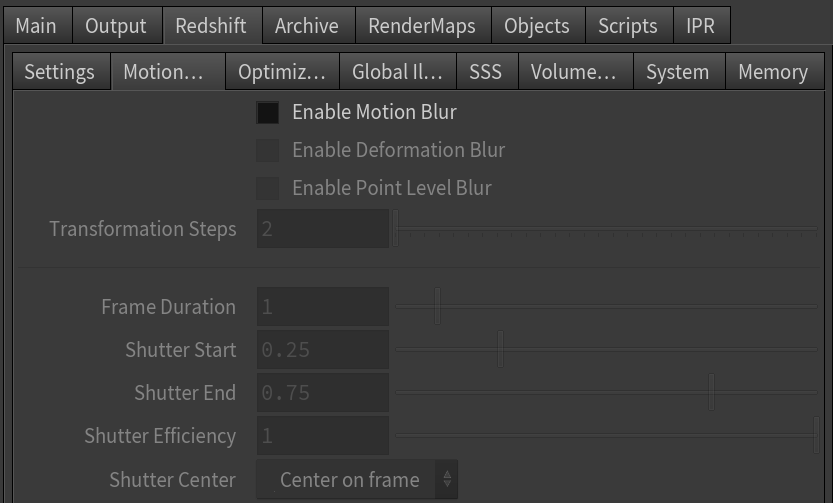833x503 pixels.
Task: Toggle Enable Deformation Blur checkbox
Action: tap(267, 150)
